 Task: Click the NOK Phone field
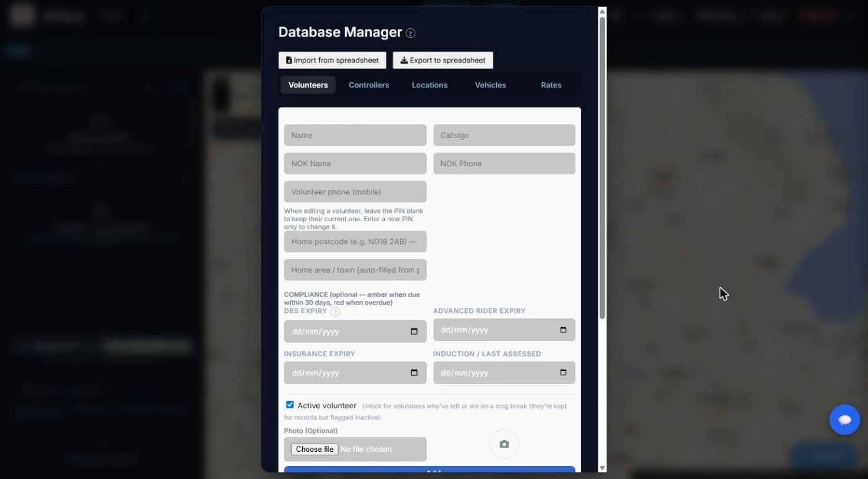504,163
